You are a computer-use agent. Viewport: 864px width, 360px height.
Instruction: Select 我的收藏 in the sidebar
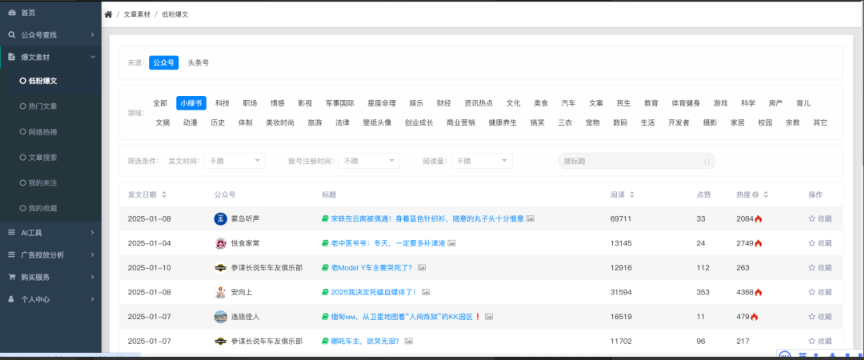[x=42, y=208]
